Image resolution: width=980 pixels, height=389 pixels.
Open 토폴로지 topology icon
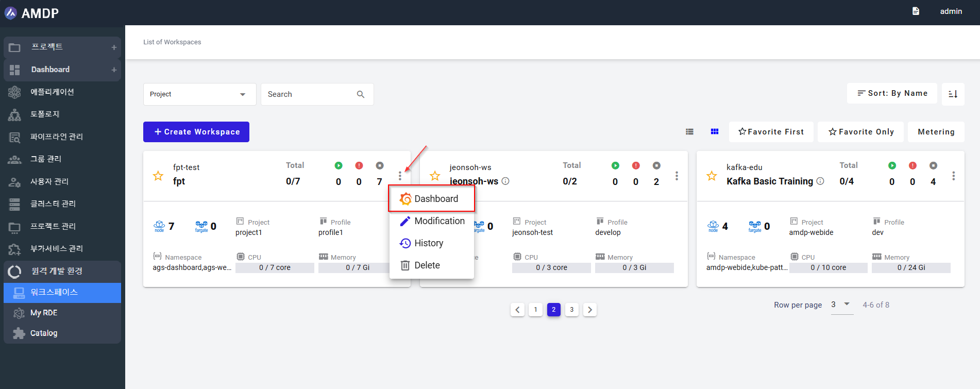[x=14, y=114]
